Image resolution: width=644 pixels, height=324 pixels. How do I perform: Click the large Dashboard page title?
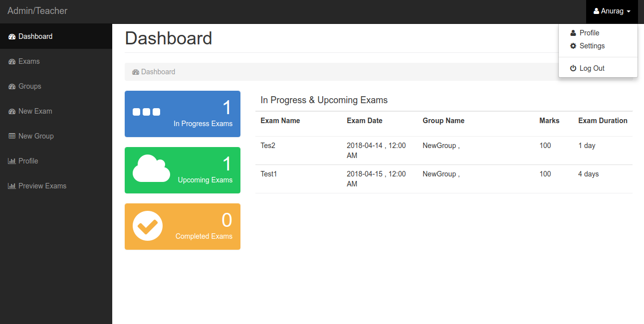169,38
